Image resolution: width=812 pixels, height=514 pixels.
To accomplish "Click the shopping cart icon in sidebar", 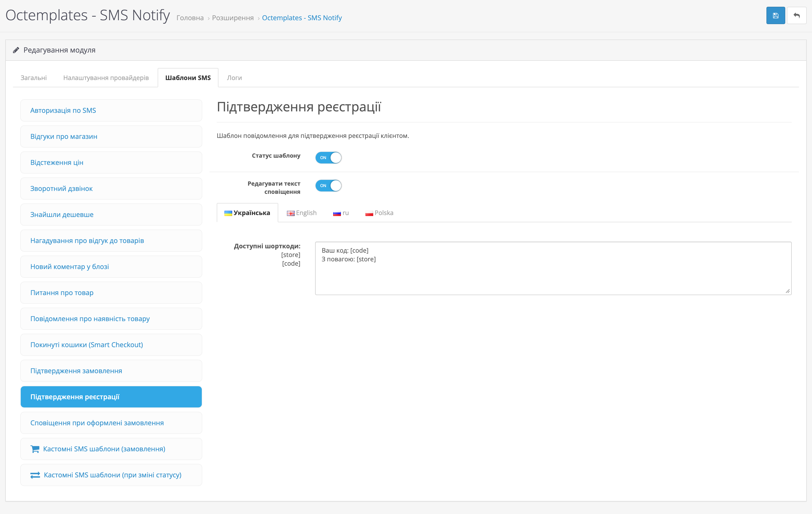I will tap(35, 449).
